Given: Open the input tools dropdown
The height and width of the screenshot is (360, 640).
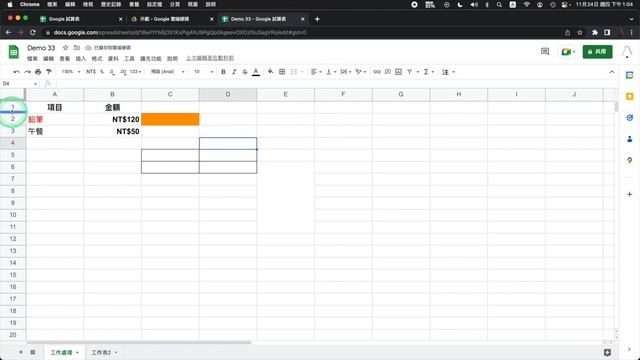Looking at the screenshot, I should [448, 72].
